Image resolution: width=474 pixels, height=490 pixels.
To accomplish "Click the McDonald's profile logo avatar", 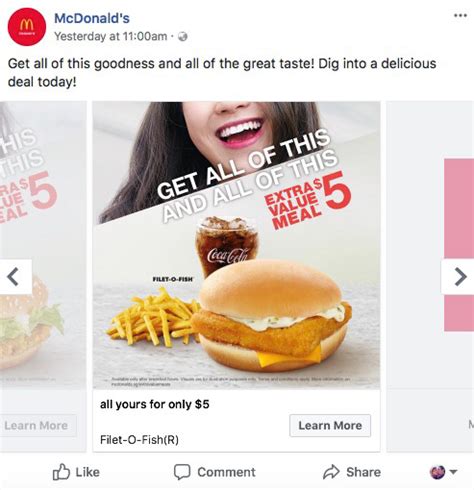I will click(x=27, y=27).
